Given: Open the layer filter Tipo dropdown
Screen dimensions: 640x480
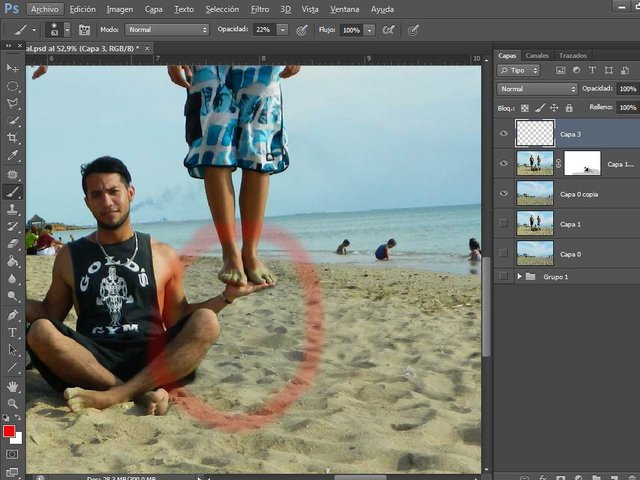Looking at the screenshot, I should pos(519,70).
